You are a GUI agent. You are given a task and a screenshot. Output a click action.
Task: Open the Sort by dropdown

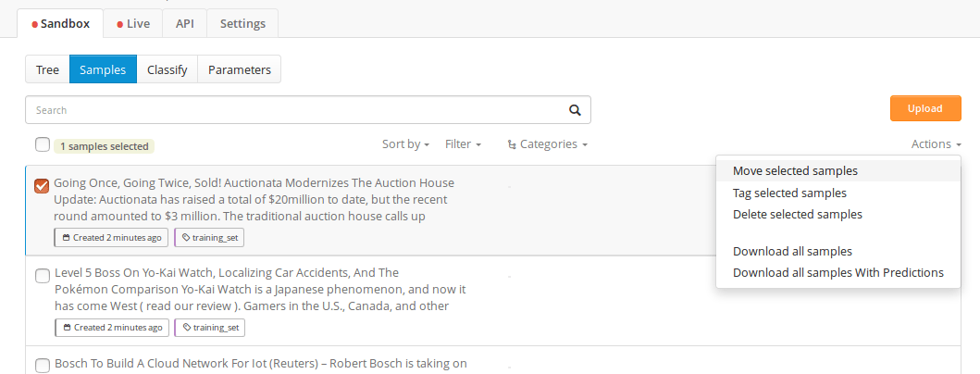(405, 144)
